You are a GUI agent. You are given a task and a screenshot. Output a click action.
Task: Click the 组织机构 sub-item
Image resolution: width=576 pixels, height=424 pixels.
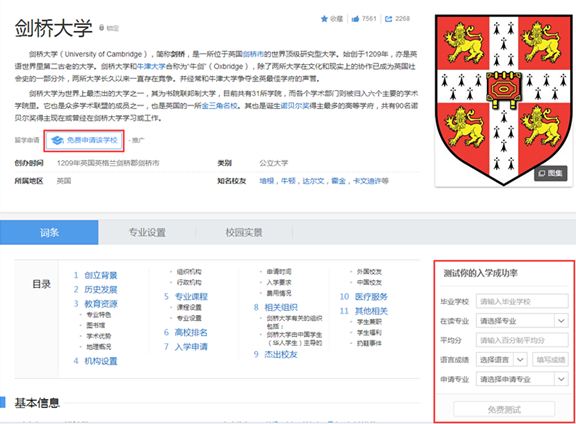(189, 272)
